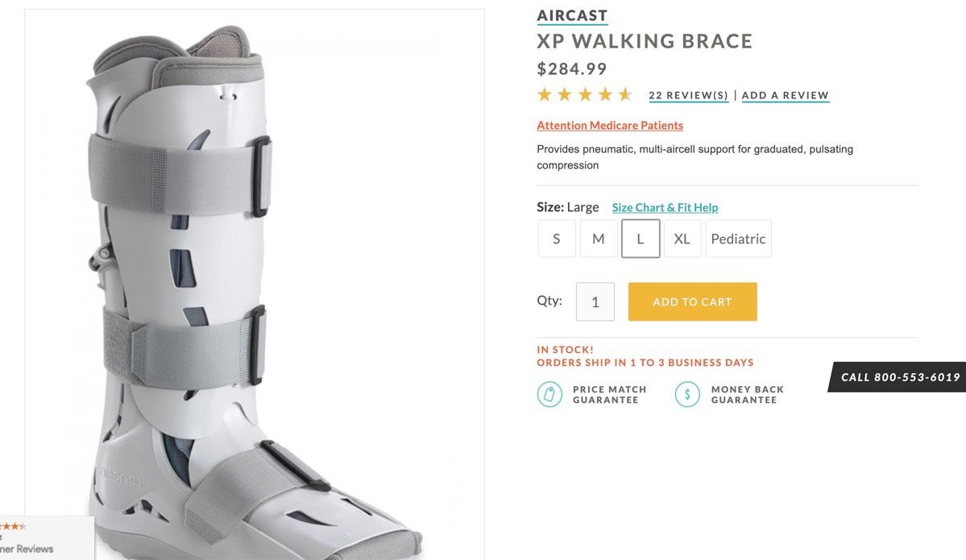Click the money back dollar icon
Screen dimensions: 966x560
(687, 394)
